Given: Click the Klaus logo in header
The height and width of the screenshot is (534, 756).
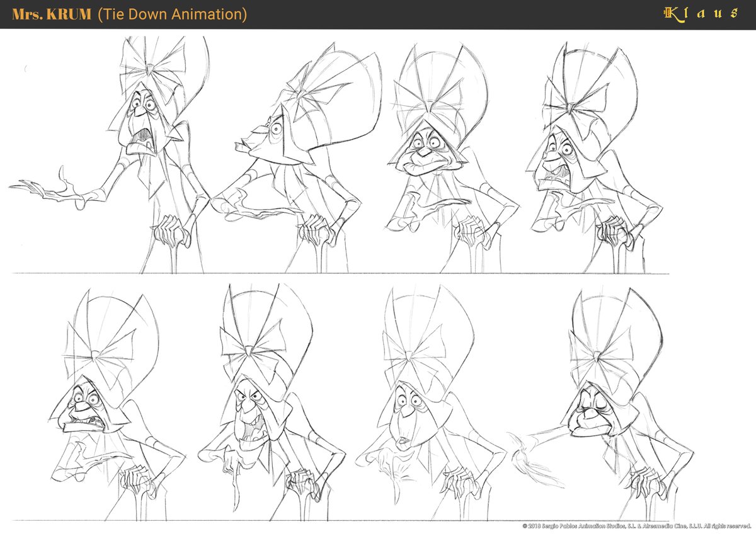Looking at the screenshot, I should tap(701, 13).
